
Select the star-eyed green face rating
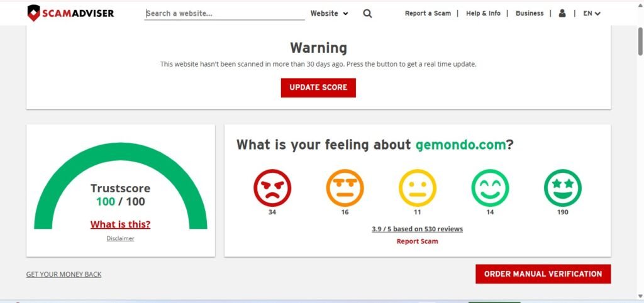pyautogui.click(x=563, y=188)
